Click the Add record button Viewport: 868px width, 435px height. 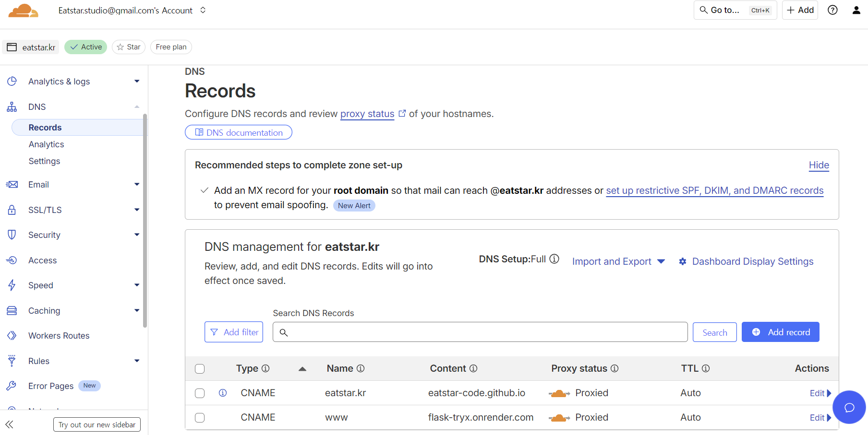pos(780,332)
